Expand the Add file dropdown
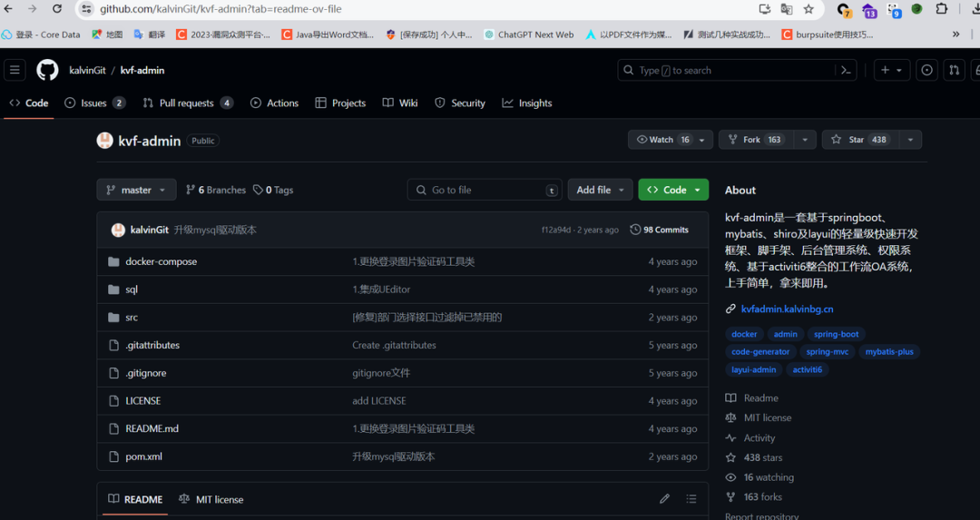 click(x=600, y=190)
